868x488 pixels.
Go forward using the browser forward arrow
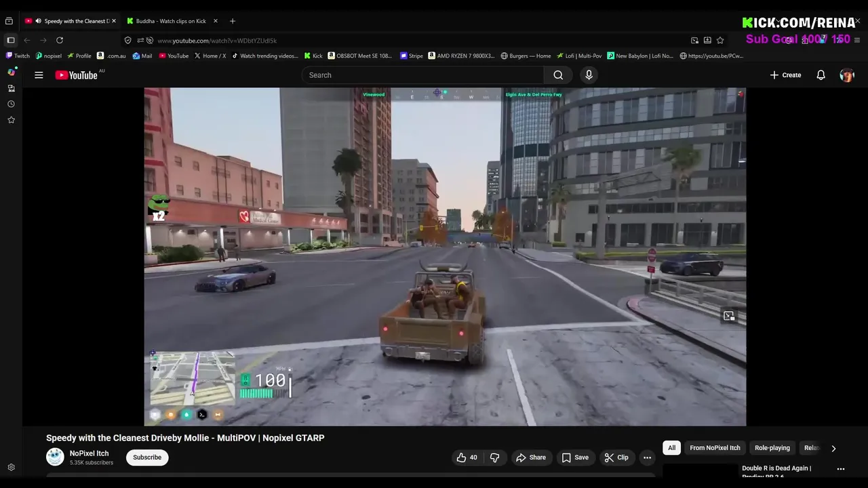coord(43,41)
